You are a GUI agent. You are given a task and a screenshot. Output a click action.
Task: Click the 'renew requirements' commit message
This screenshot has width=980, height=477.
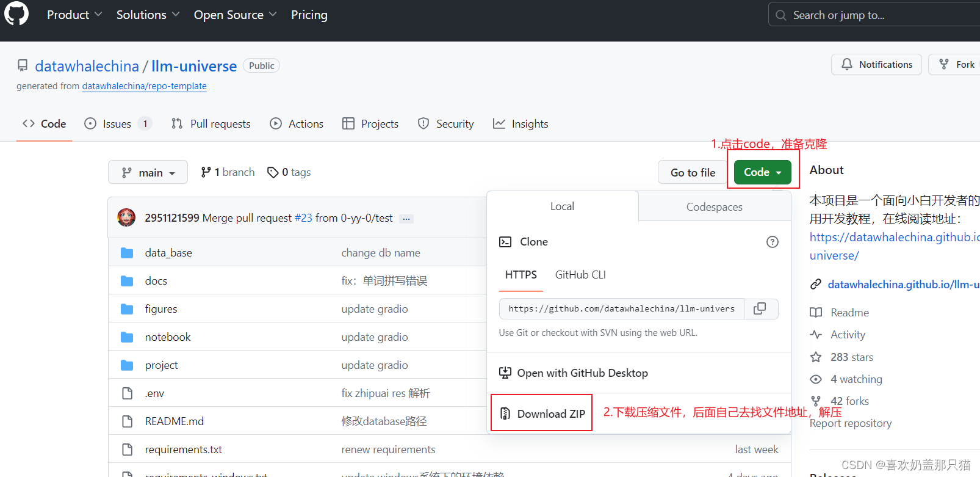[388, 450]
